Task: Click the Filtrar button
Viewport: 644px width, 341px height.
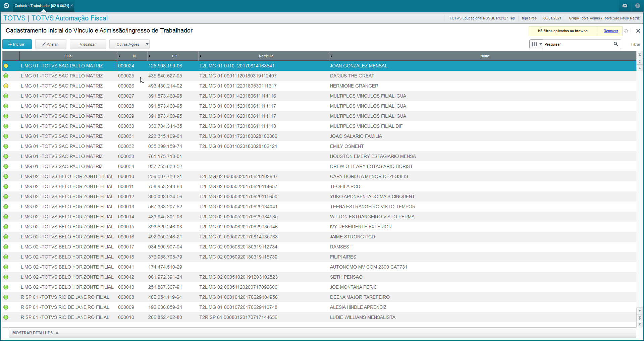Action: 636,44
